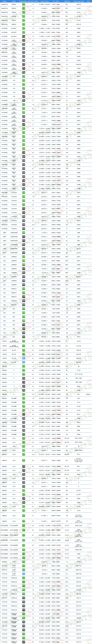Click the 2ZR-FXE engine code cell
92x644 pixels.
(x=79, y=574)
